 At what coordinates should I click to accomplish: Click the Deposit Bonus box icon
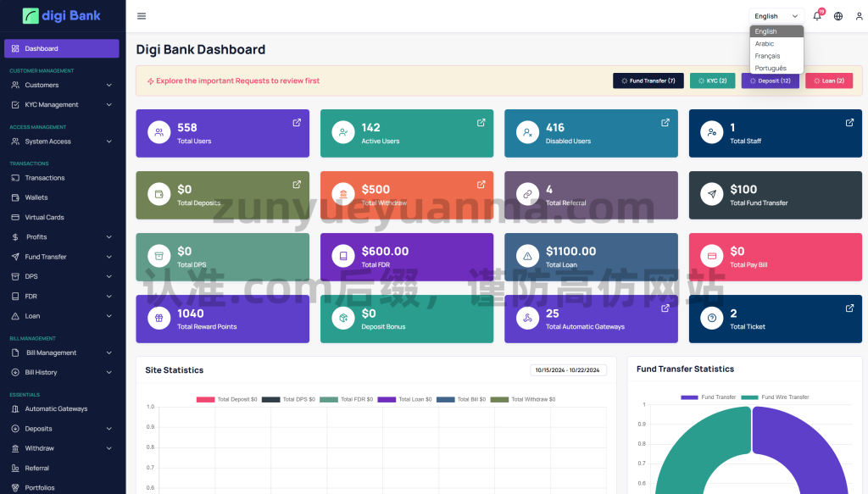[x=343, y=318]
